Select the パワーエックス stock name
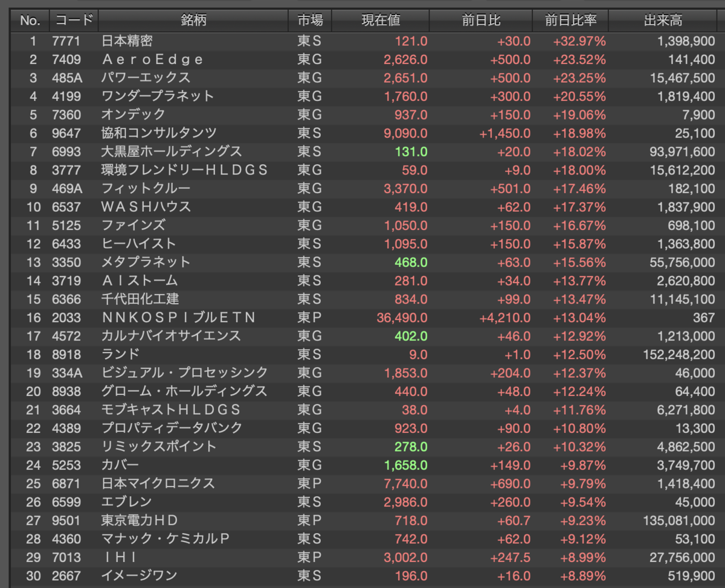Viewport: 725px width, 588px height. pyautogui.click(x=146, y=78)
